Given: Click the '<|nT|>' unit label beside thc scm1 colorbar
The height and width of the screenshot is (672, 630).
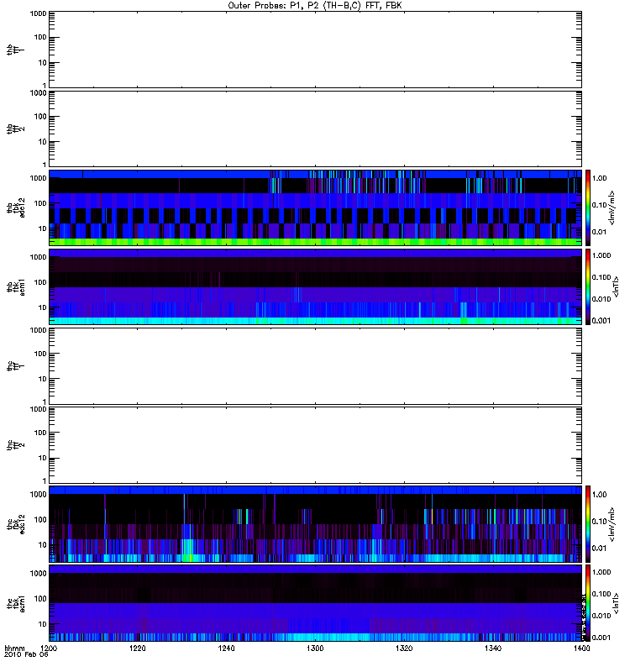Looking at the screenshot, I should coord(616,603).
